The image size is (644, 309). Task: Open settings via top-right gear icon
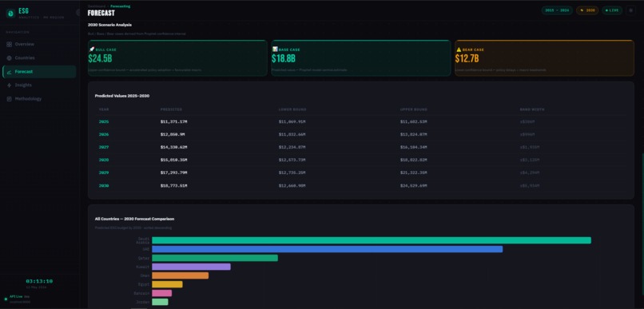631,10
